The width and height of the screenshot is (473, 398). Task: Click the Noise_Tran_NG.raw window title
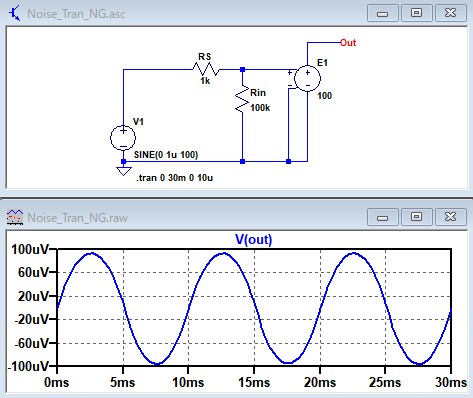click(x=77, y=218)
